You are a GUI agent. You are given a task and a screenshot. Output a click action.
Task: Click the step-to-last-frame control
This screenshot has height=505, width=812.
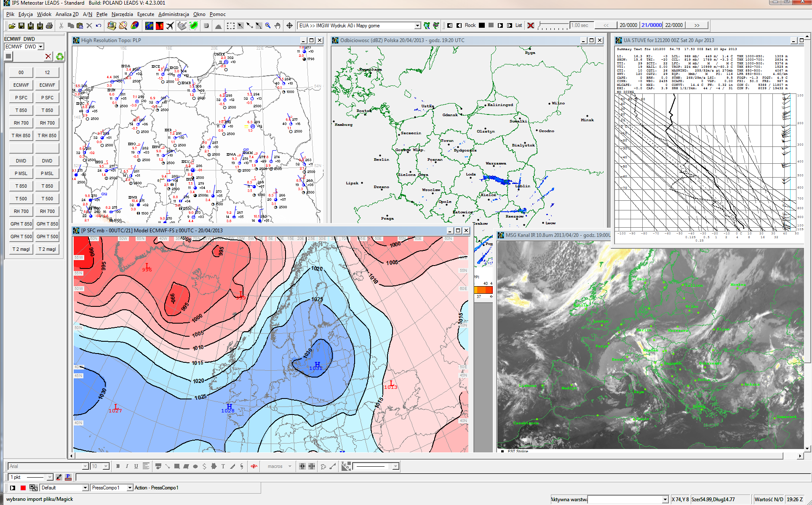click(510, 25)
